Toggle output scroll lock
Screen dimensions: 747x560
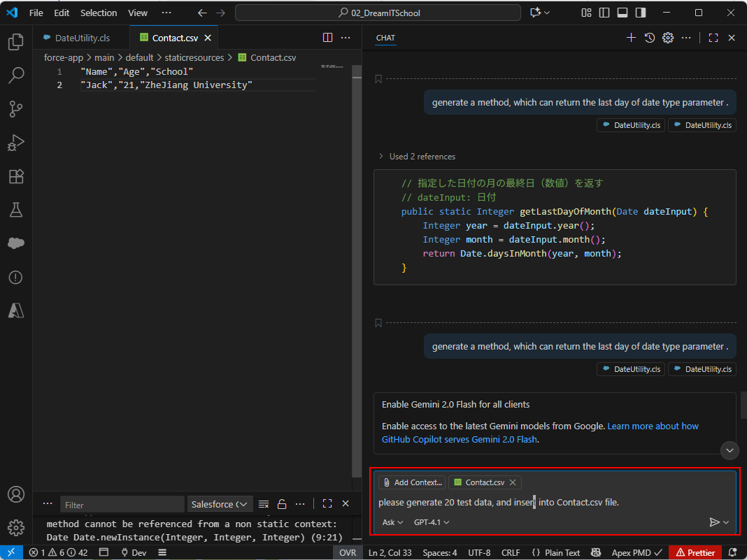pyautogui.click(x=282, y=504)
